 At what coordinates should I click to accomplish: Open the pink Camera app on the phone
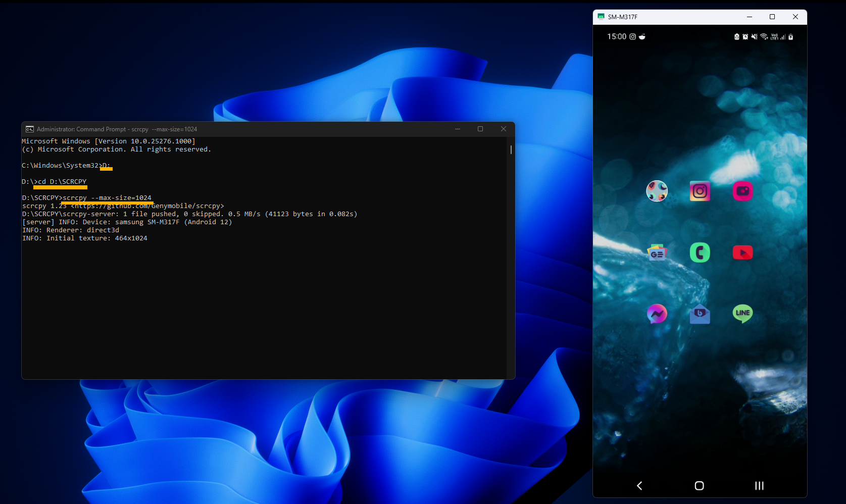[x=742, y=191]
